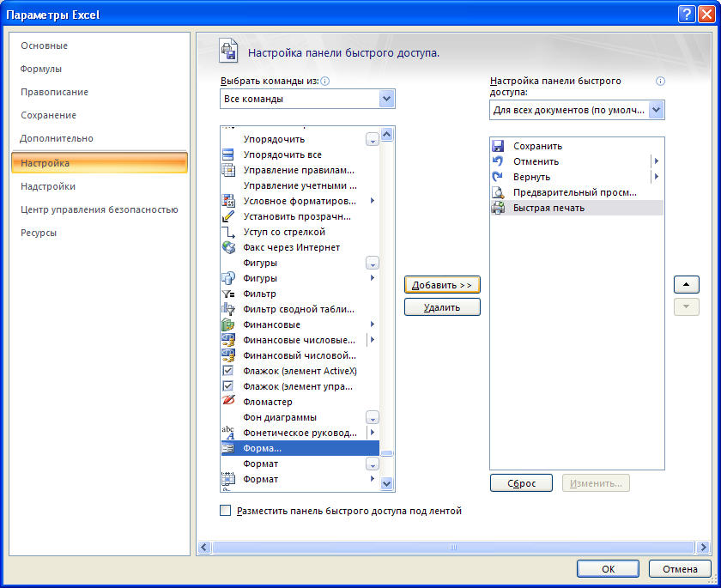This screenshot has width=721, height=588.
Task: Open the Центр управления безопасностью category
Action: (x=100, y=209)
